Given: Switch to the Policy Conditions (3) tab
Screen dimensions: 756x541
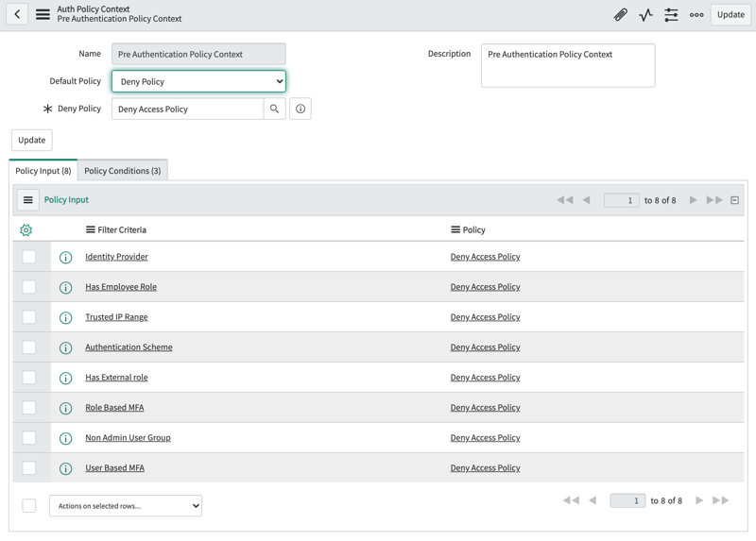Looking at the screenshot, I should coord(123,171).
